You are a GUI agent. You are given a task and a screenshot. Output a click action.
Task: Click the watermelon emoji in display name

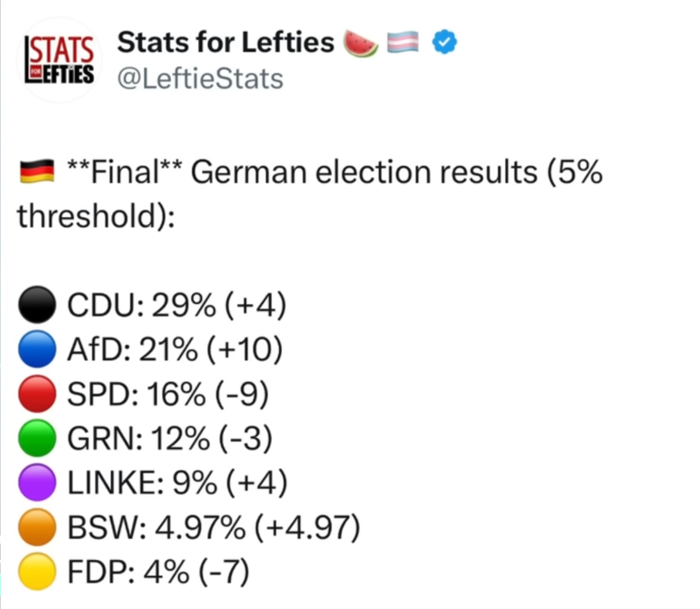pos(361,44)
